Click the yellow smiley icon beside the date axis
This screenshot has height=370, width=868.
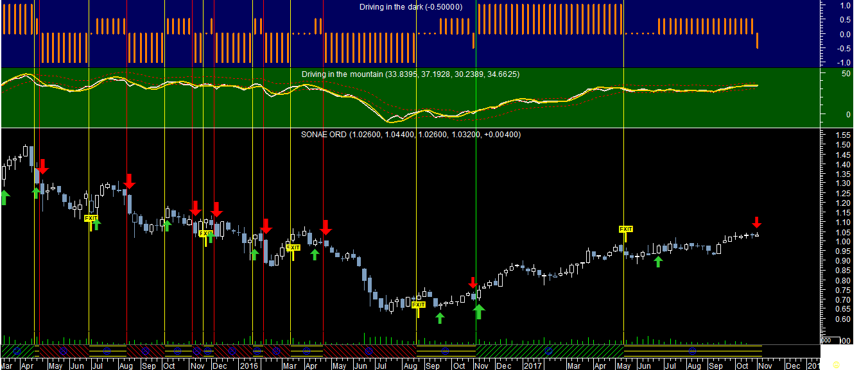(x=836, y=364)
